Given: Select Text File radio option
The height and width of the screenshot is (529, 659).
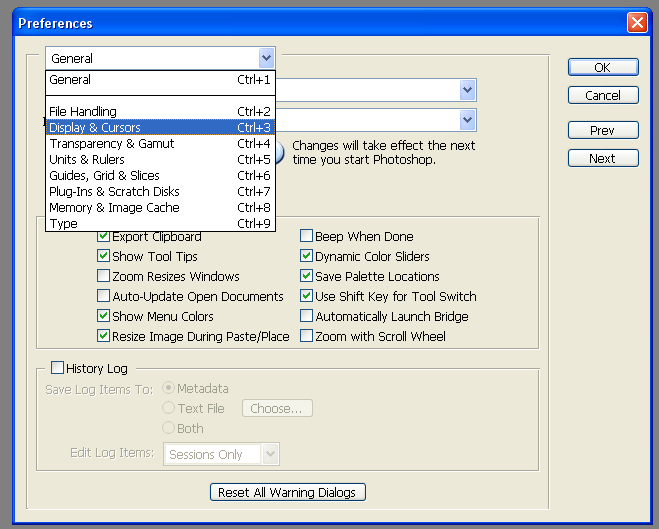Looking at the screenshot, I should click(x=169, y=408).
